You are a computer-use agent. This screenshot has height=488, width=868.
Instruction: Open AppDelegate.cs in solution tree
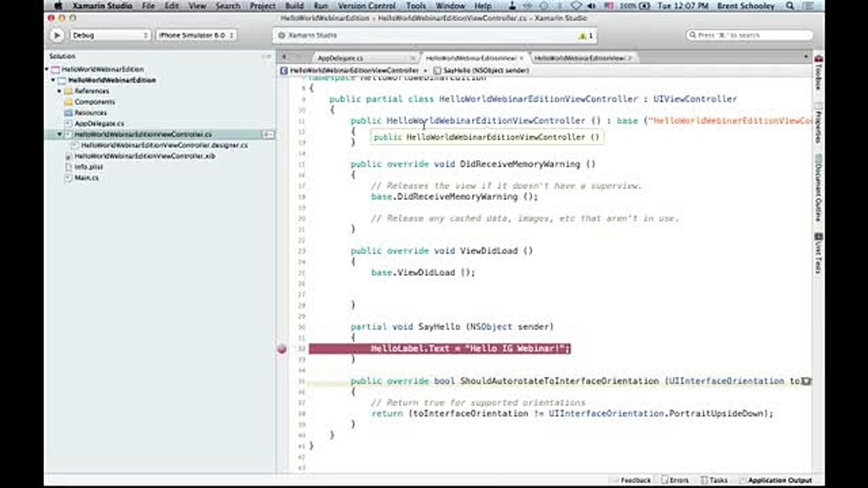[99, 123]
